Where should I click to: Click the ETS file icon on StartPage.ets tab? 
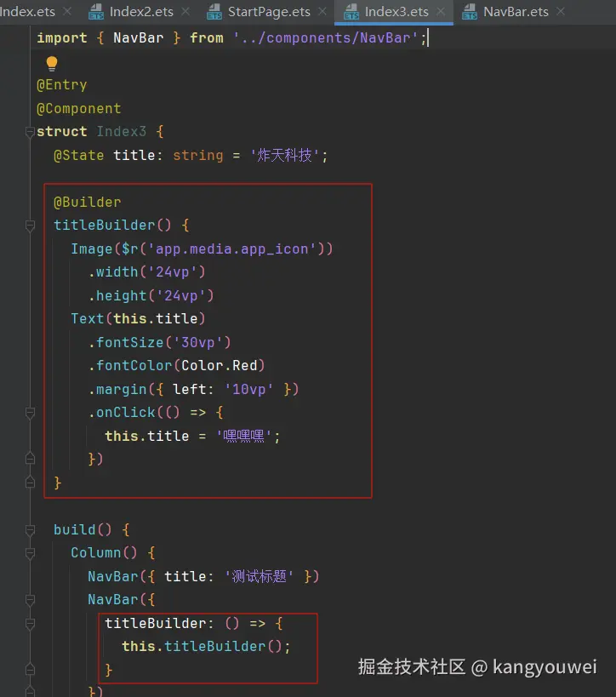(214, 12)
